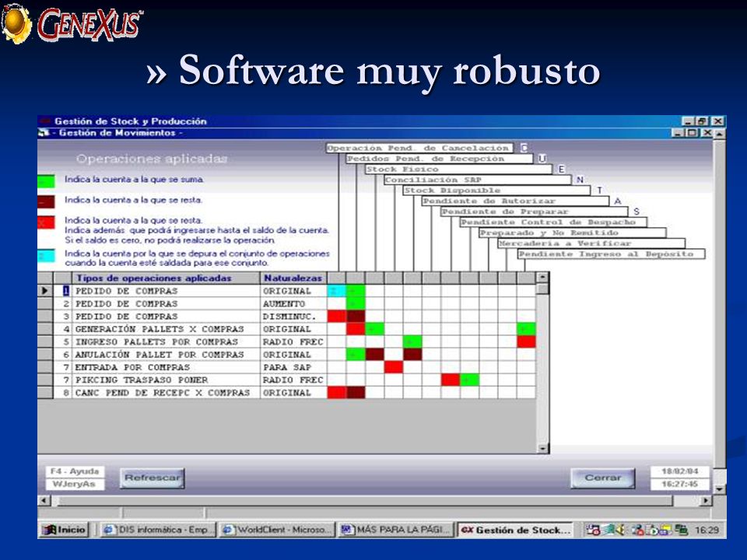Open the Gestión de Movimientos window system icon
The height and width of the screenshot is (560, 747).
tap(44, 133)
